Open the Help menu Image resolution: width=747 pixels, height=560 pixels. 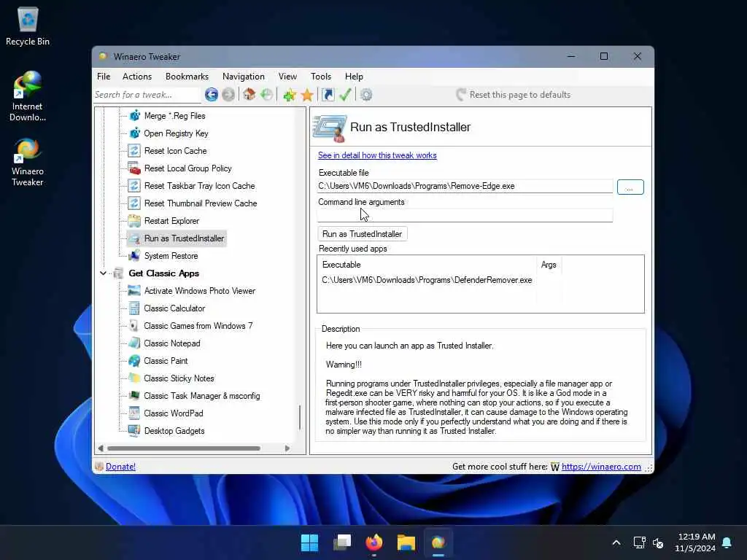[x=354, y=76]
